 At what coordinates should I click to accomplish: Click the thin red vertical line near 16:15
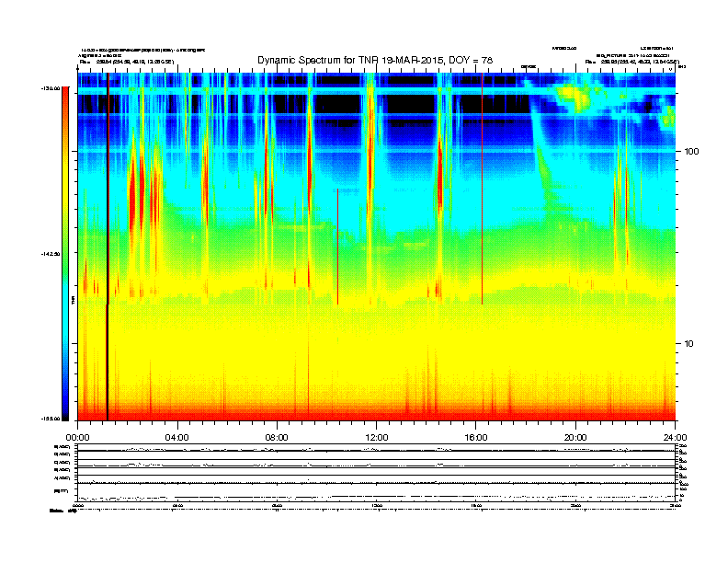click(x=482, y=189)
